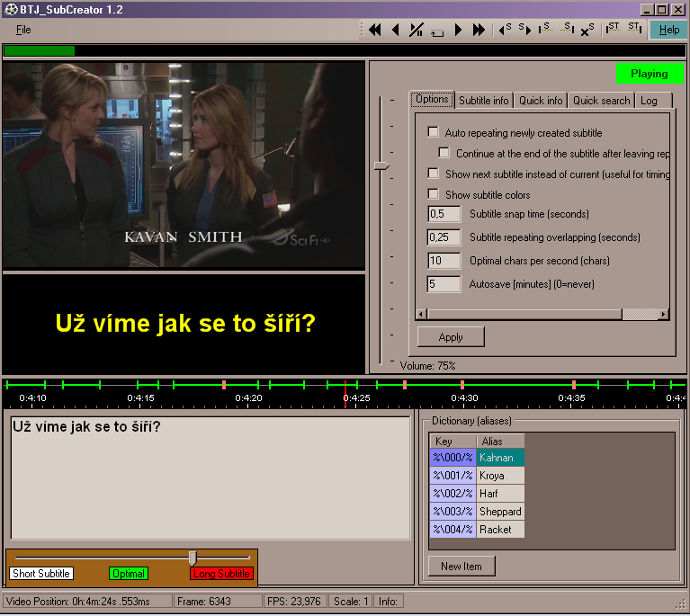
Task: Select the Sheppard alias row in dictionary
Action: click(500, 512)
